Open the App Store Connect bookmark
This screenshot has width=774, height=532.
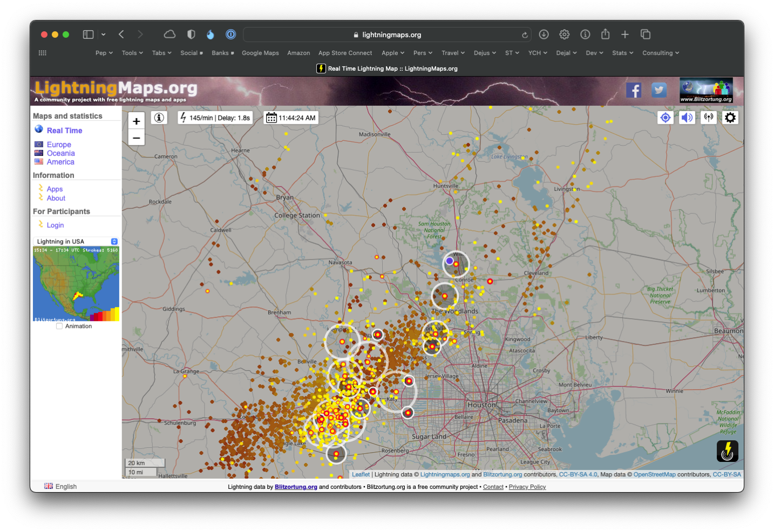(345, 53)
